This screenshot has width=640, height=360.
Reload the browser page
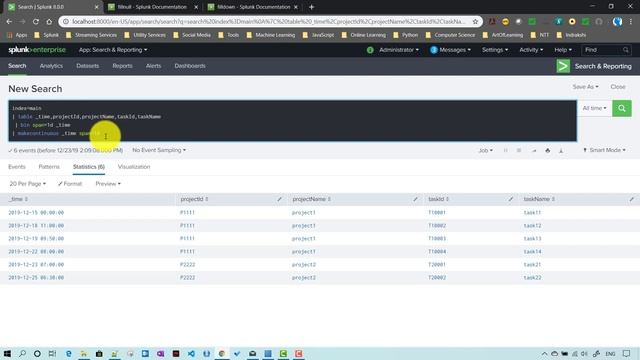point(36,22)
